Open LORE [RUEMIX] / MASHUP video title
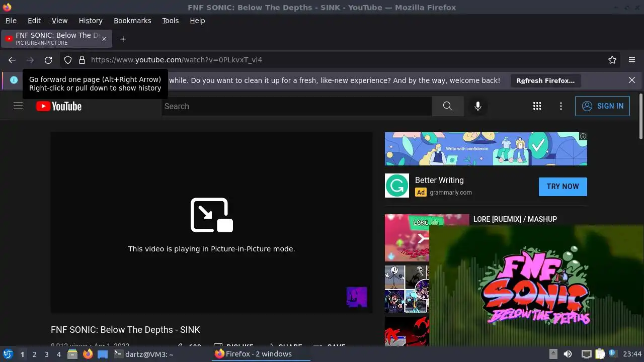644x362 pixels. coord(515,219)
